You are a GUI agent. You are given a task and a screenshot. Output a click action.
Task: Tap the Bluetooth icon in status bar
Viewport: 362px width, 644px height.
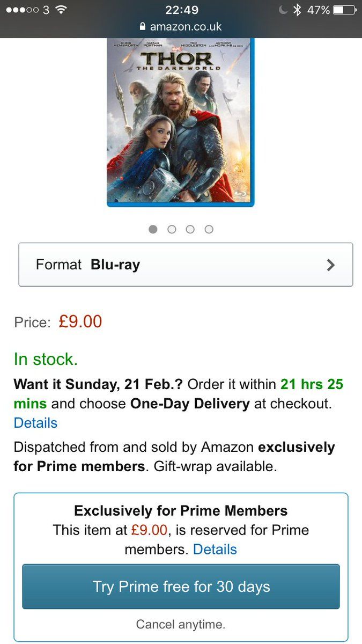click(297, 10)
